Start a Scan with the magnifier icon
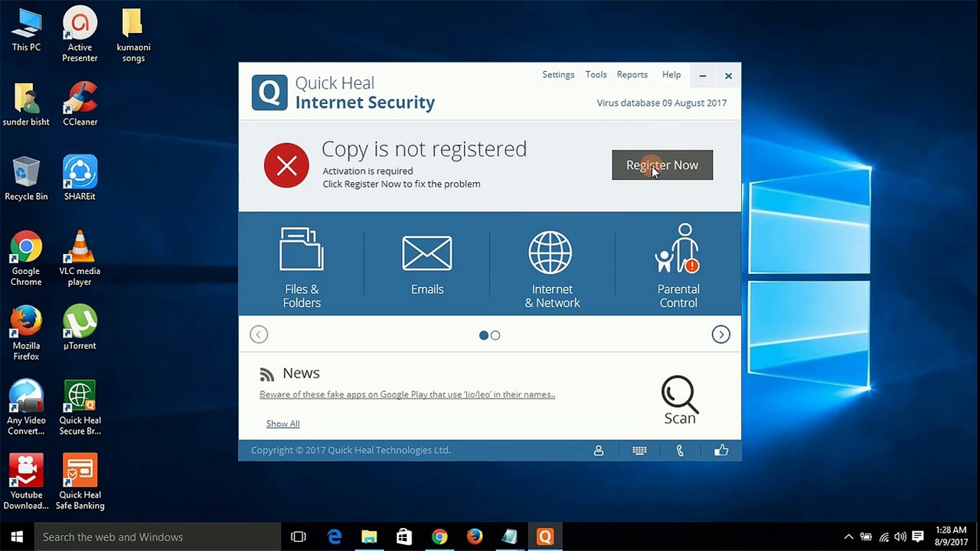The height and width of the screenshot is (551, 980). pos(680,399)
